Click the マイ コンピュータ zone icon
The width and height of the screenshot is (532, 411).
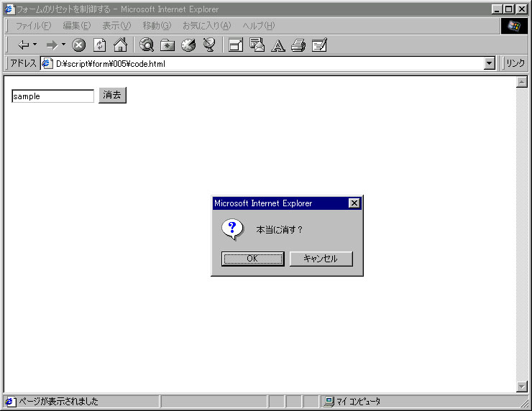pos(329,402)
